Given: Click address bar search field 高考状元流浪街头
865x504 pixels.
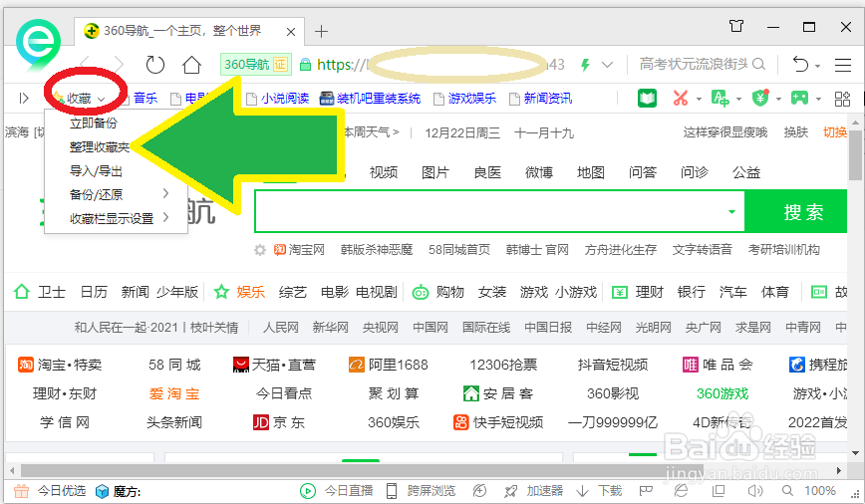Looking at the screenshot, I should click(694, 65).
